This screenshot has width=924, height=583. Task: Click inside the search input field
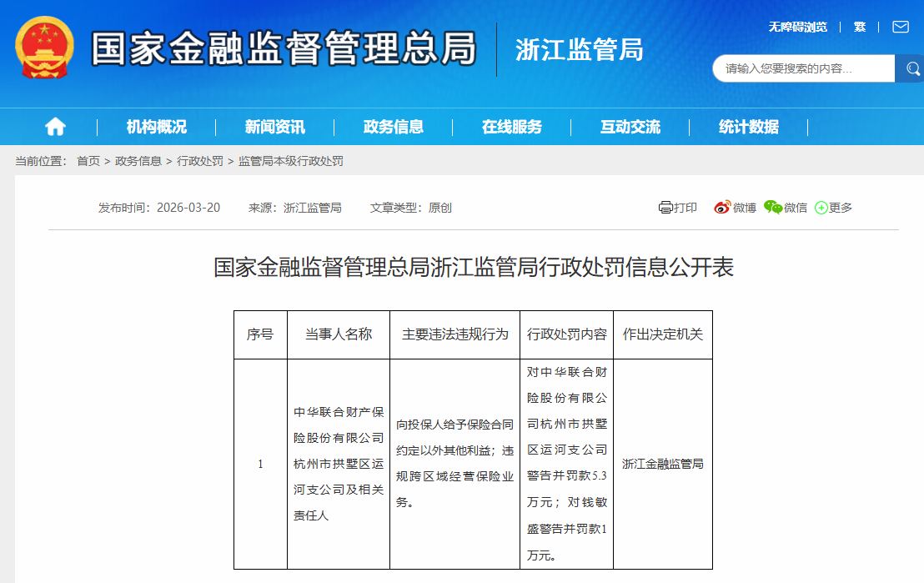pyautogui.click(x=801, y=68)
